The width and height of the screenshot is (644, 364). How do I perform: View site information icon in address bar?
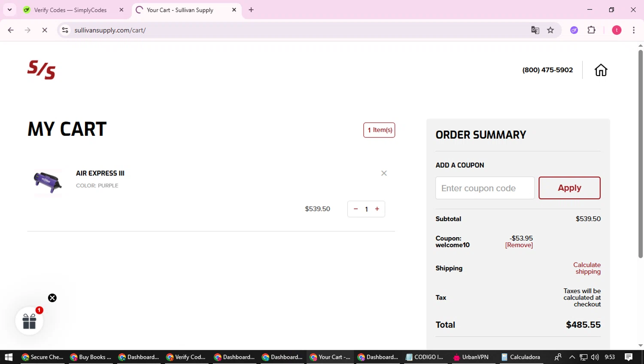(x=65, y=30)
